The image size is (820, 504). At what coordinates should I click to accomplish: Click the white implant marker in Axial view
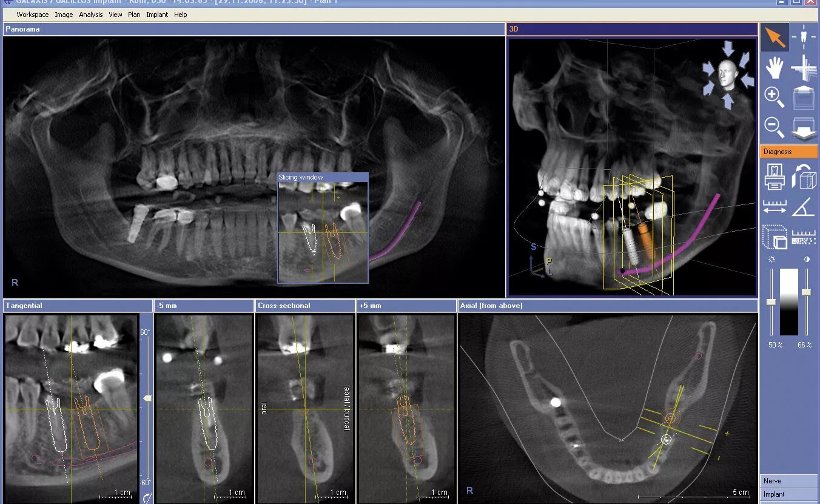[666, 439]
